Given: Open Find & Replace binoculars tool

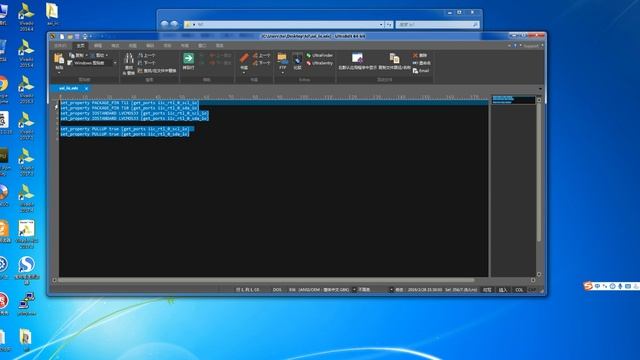Looking at the screenshot, I should click(129, 58).
